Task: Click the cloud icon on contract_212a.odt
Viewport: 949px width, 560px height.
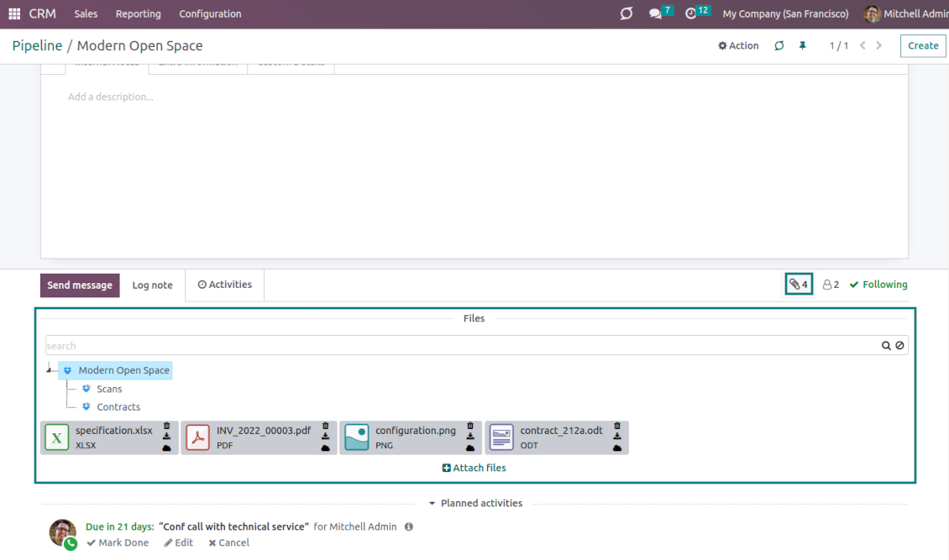Action: [617, 447]
